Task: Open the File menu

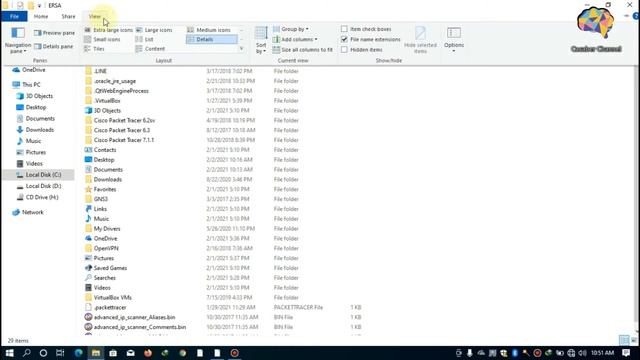Action: pos(14,16)
